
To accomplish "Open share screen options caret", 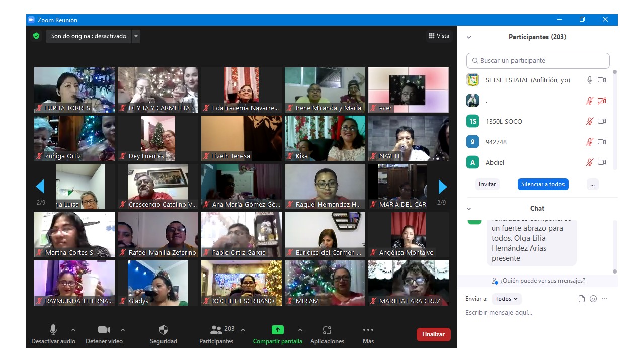I will [x=300, y=330].
